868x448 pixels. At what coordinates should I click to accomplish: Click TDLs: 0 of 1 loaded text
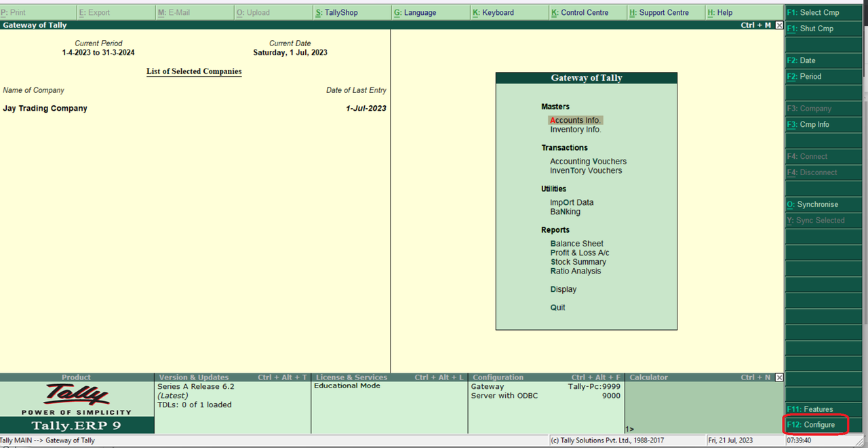194,405
